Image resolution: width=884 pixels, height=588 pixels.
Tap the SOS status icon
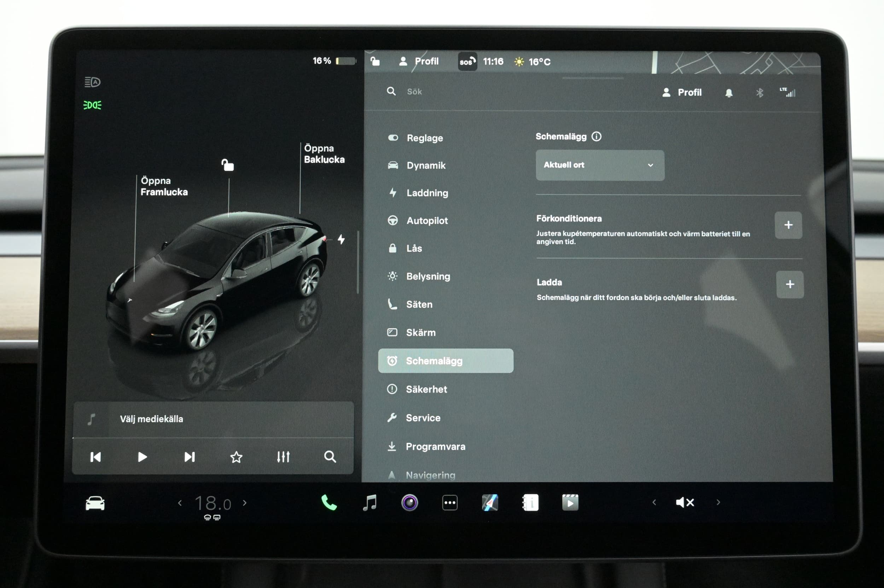point(467,62)
